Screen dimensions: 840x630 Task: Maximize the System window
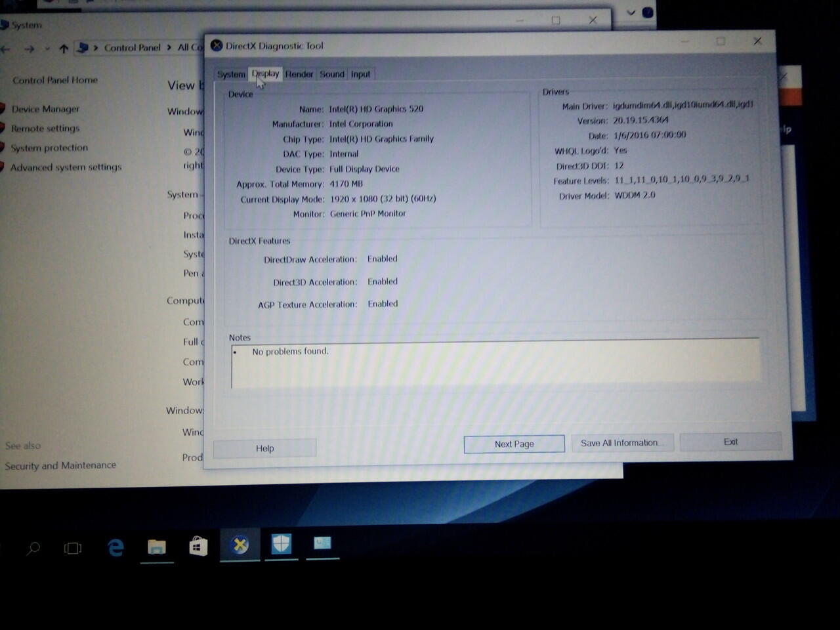click(556, 20)
